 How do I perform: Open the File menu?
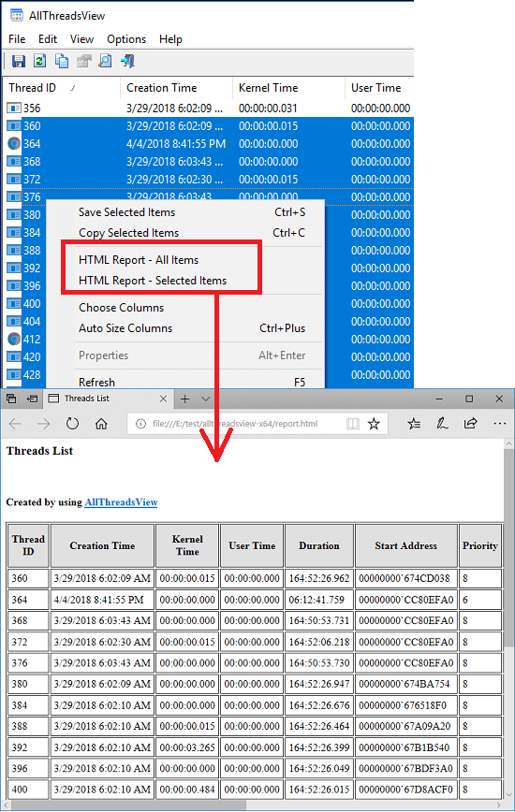pyautogui.click(x=17, y=39)
